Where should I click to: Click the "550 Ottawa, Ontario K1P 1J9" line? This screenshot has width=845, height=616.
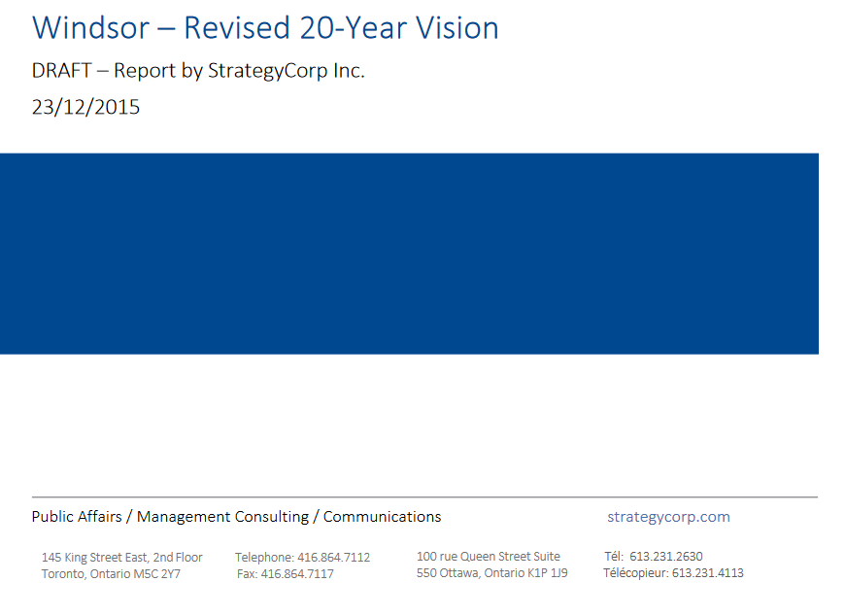[x=492, y=573]
